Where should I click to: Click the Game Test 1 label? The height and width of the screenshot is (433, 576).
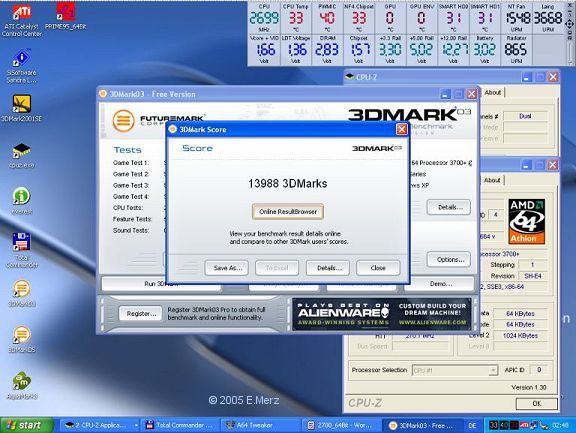click(131, 162)
